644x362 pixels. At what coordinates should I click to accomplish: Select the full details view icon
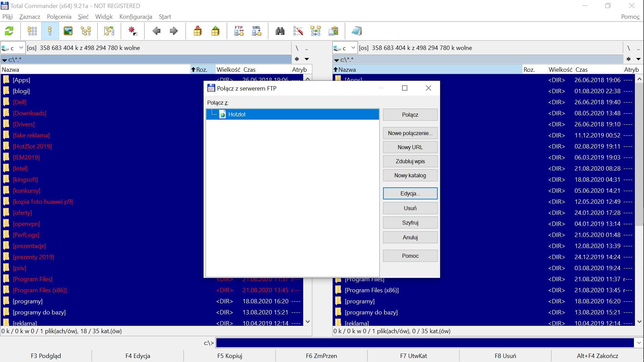point(50,31)
